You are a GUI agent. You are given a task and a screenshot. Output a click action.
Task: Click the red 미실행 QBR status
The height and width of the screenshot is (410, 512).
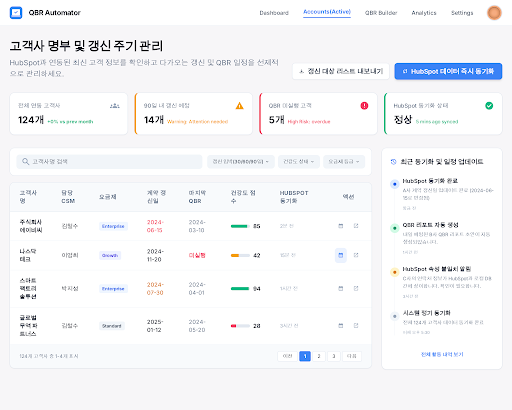pos(197,255)
